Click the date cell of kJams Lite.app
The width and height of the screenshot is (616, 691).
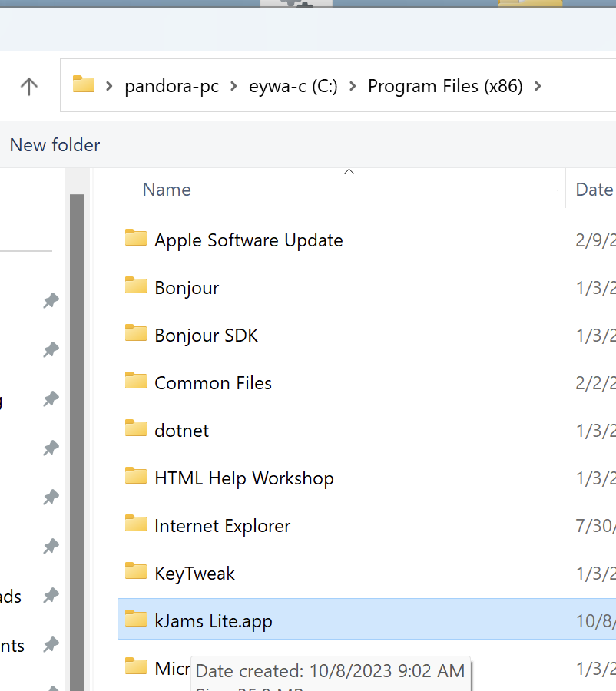(595, 621)
